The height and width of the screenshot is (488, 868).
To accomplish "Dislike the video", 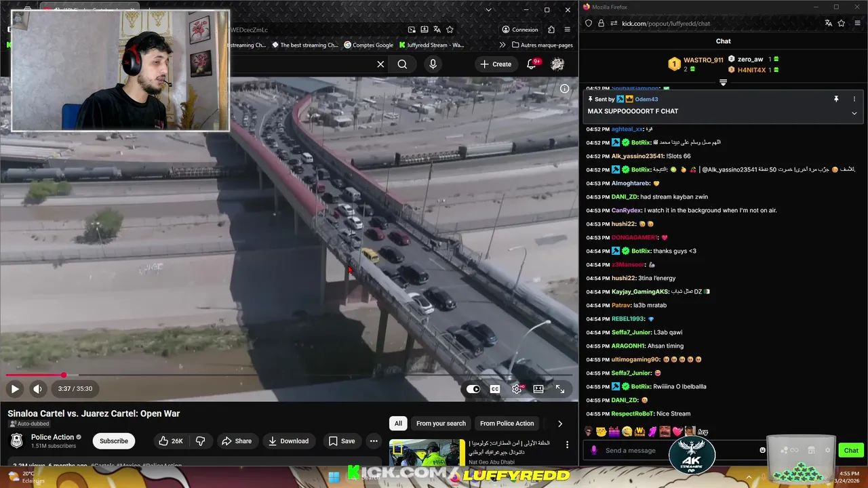I will coord(201,441).
